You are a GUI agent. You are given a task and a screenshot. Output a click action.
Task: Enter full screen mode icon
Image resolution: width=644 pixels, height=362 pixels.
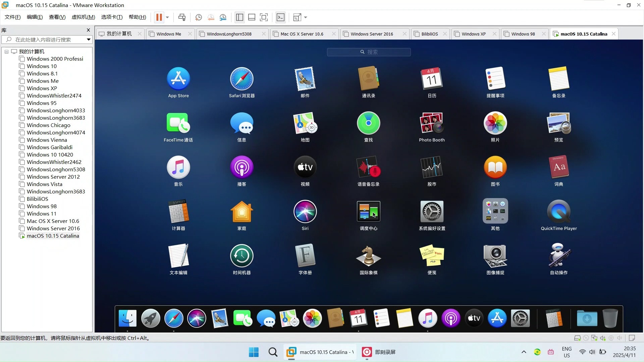pos(264,17)
